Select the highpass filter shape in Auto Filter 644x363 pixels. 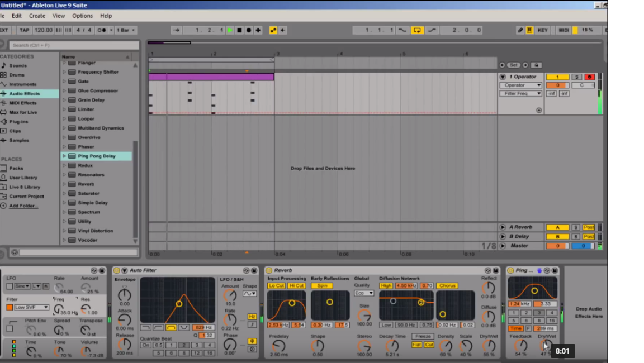[x=158, y=328]
